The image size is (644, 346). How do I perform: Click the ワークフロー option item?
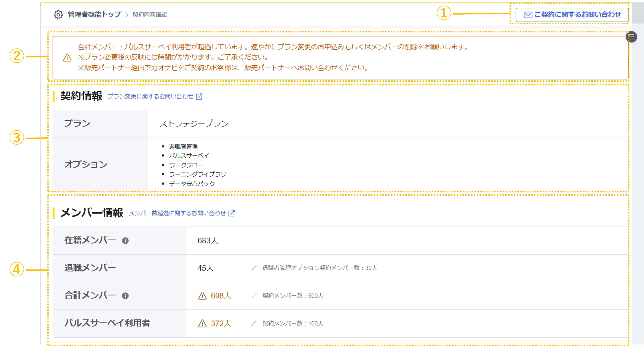click(x=186, y=165)
